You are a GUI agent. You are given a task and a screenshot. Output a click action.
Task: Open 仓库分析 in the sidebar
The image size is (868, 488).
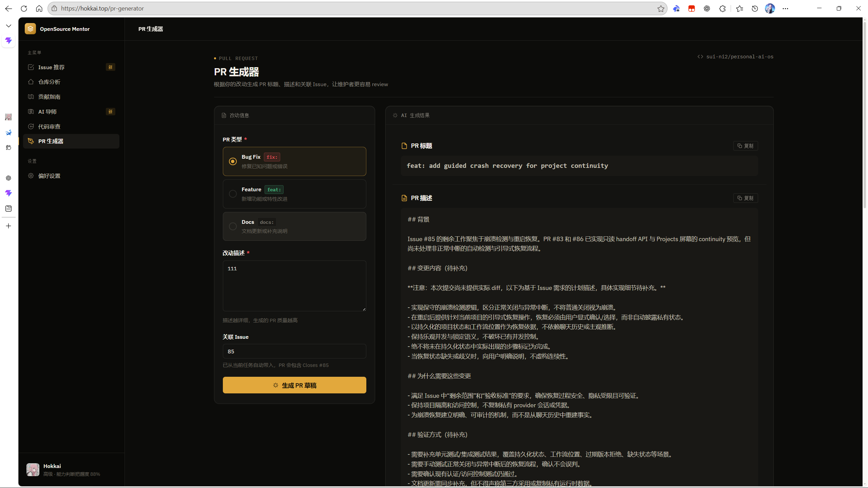coord(71,82)
